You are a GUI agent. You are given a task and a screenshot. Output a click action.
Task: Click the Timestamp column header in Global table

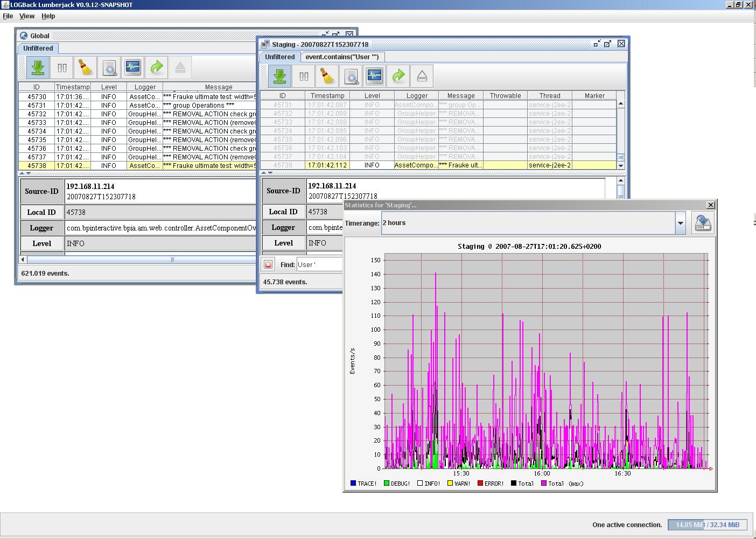(73, 87)
